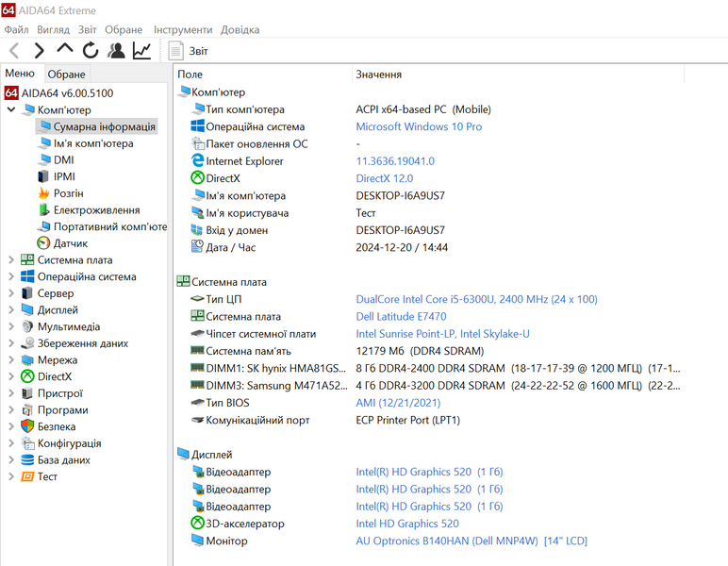Open the Intel Sunrise Point-LP chipset link
Screen dimensions: 728x566
(442, 334)
